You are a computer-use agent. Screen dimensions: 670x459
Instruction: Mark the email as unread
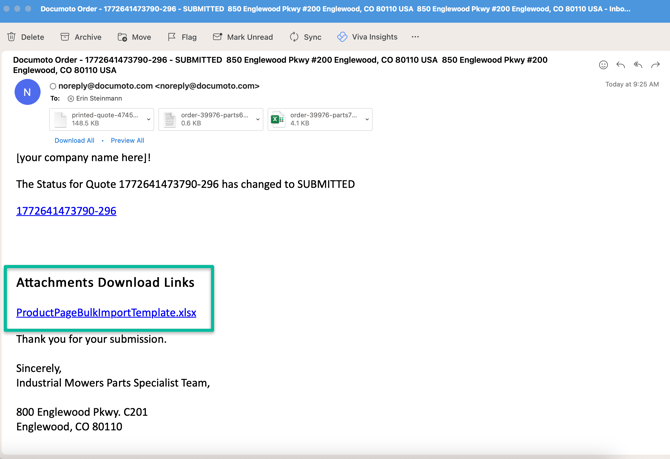coord(242,37)
